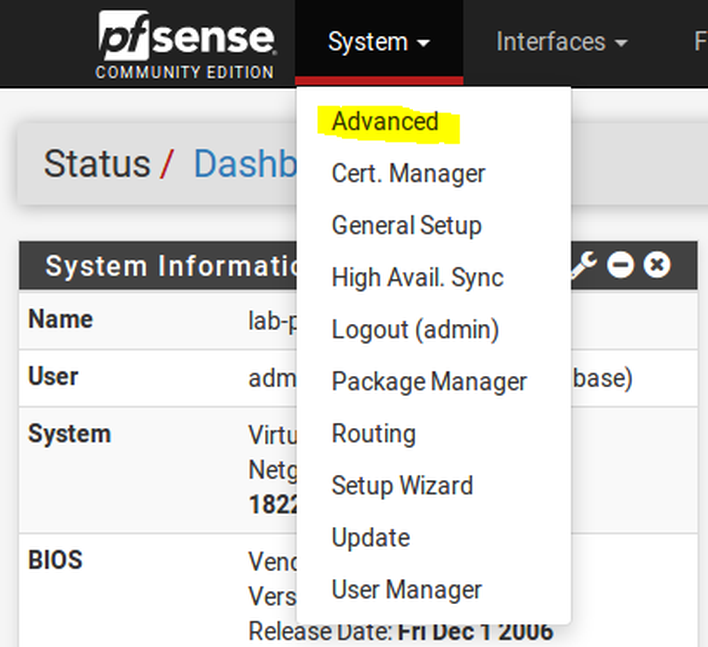Screen dimensions: 708x647
Task: Open Package Manager from System menu
Action: pos(429,382)
